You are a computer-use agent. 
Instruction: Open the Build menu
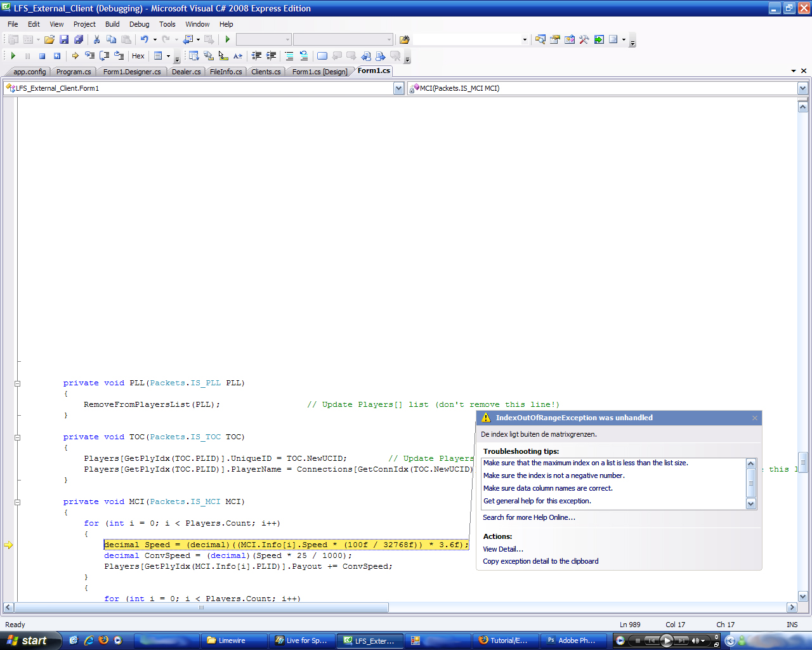point(112,24)
